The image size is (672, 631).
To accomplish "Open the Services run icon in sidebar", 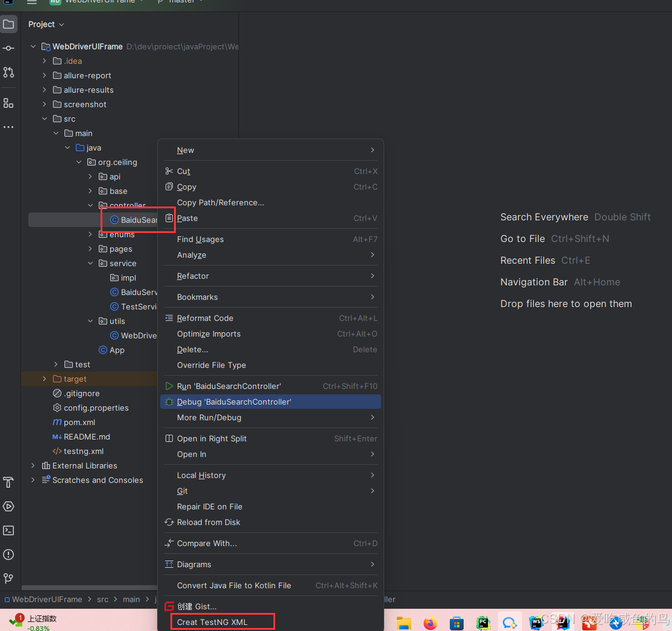I will pyautogui.click(x=8, y=506).
